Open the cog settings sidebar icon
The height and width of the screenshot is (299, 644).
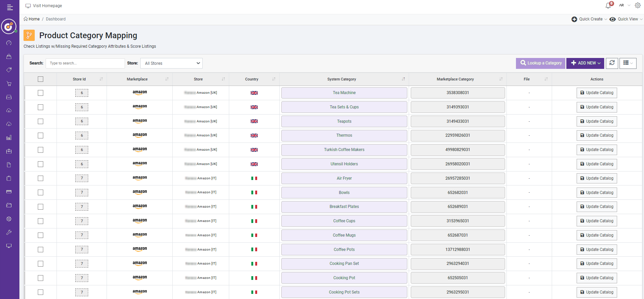[x=9, y=219]
